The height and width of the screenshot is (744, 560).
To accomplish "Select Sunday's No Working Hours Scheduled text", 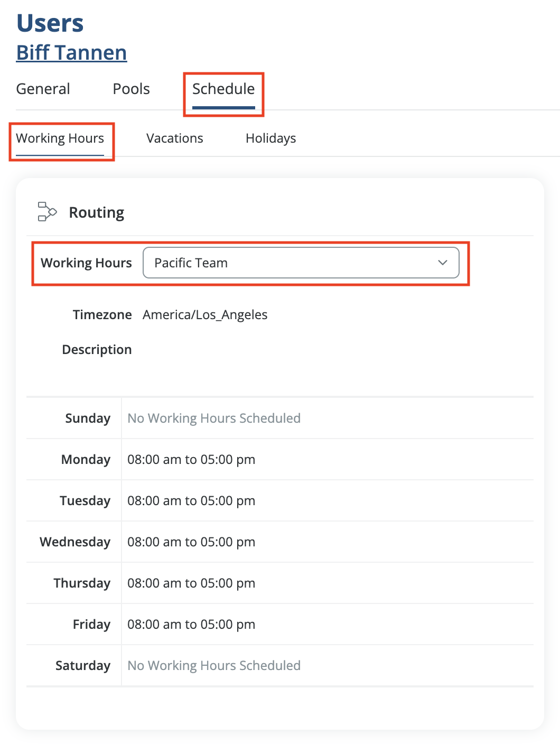I will pos(214,418).
